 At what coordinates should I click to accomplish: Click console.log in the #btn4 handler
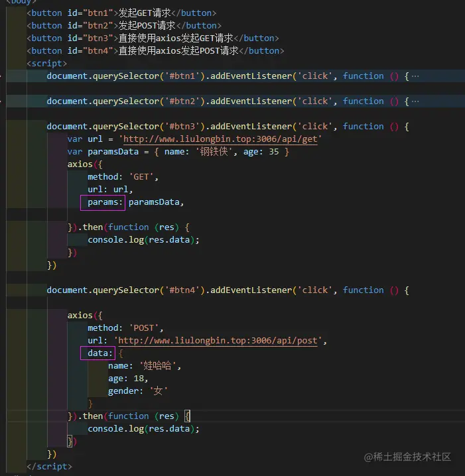pyautogui.click(x=115, y=429)
